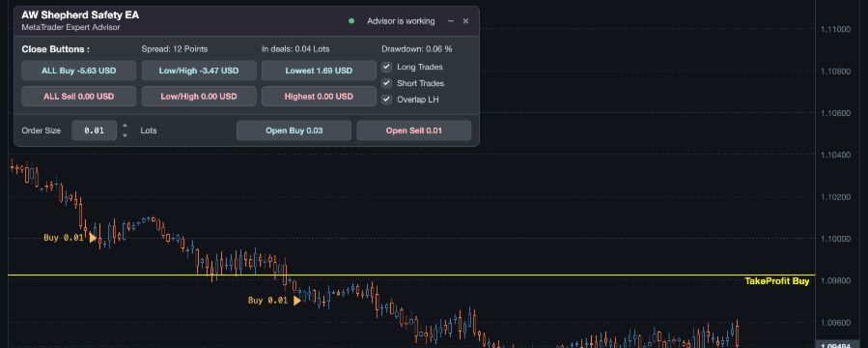This screenshot has width=868, height=348.
Task: Click the 1.10200 price axis label
Action: (835, 197)
